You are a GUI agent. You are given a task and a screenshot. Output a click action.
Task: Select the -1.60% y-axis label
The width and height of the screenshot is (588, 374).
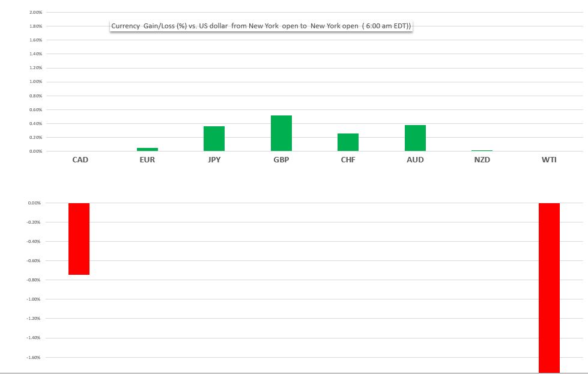click(x=34, y=357)
